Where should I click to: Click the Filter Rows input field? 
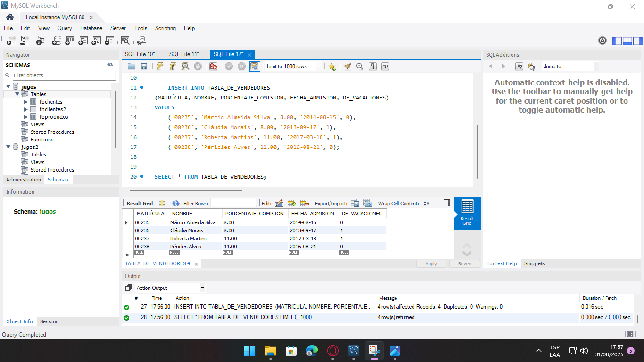point(233,203)
